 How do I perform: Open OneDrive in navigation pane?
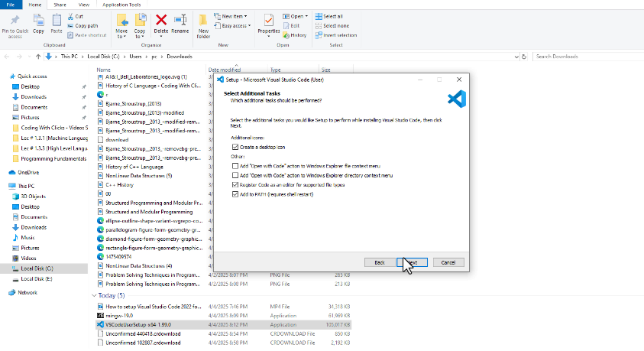click(28, 173)
